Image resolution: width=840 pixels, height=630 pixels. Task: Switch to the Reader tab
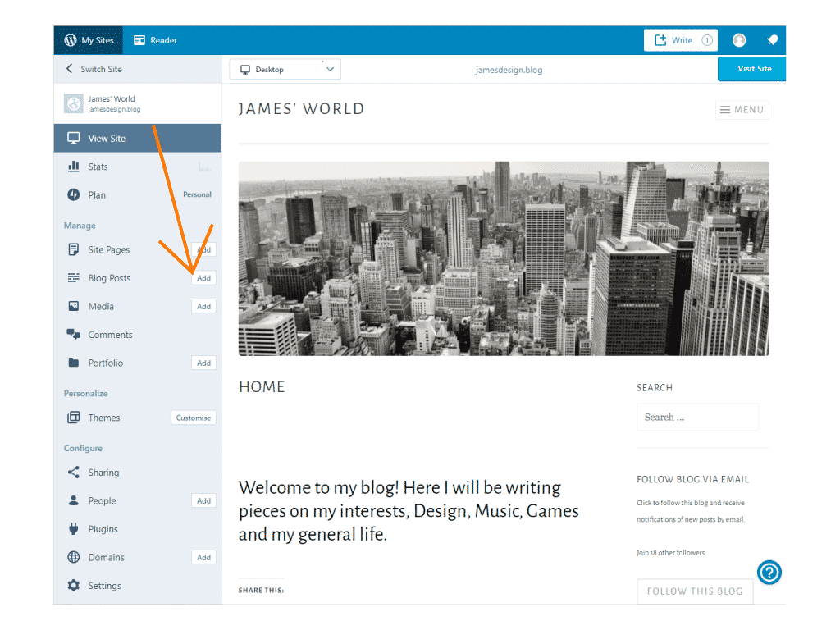pos(155,40)
